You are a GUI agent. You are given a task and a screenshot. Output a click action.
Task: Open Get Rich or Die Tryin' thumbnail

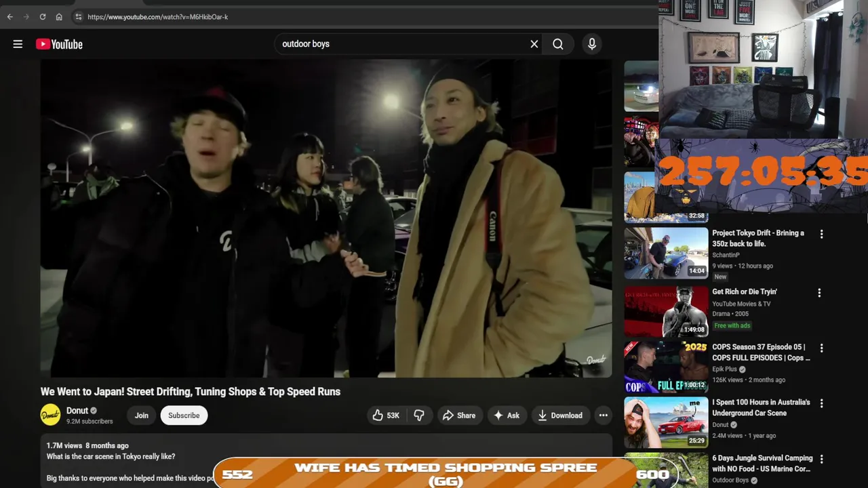[666, 311]
